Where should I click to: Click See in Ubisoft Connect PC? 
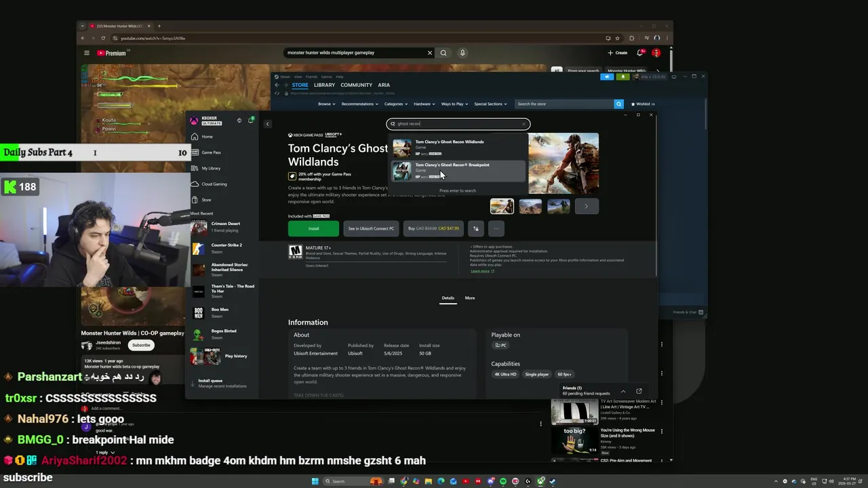(x=371, y=228)
